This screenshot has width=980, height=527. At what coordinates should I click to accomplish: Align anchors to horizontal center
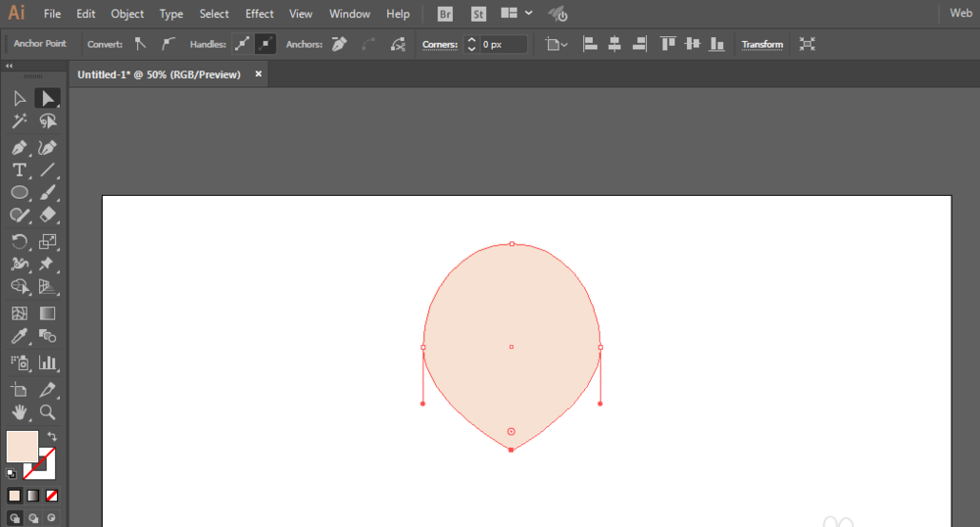(614, 44)
